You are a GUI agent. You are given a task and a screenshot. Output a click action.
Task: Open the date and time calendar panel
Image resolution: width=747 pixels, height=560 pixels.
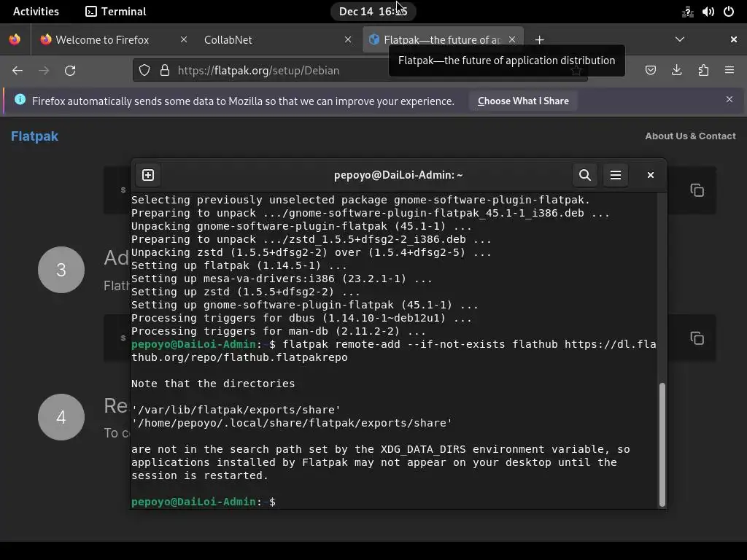click(x=373, y=12)
